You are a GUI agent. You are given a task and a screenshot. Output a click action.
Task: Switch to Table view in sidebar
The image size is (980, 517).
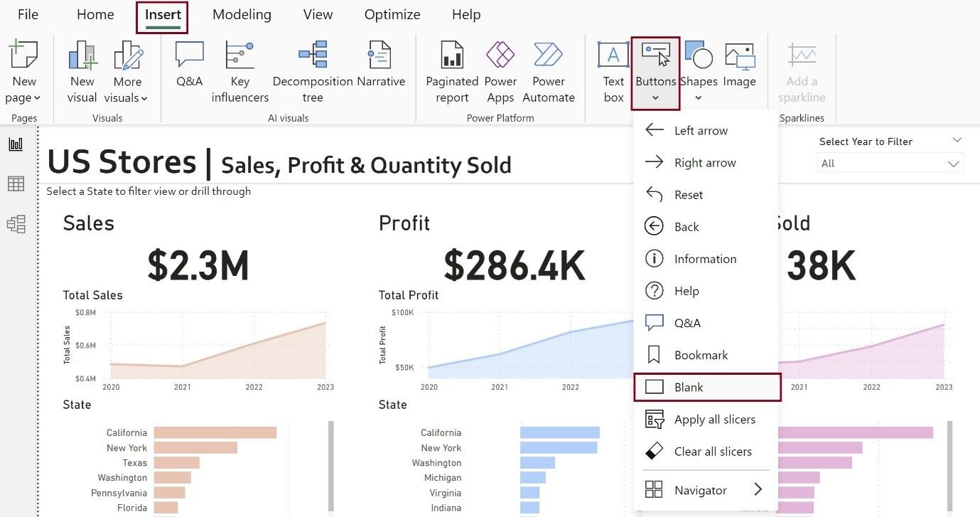(x=16, y=184)
